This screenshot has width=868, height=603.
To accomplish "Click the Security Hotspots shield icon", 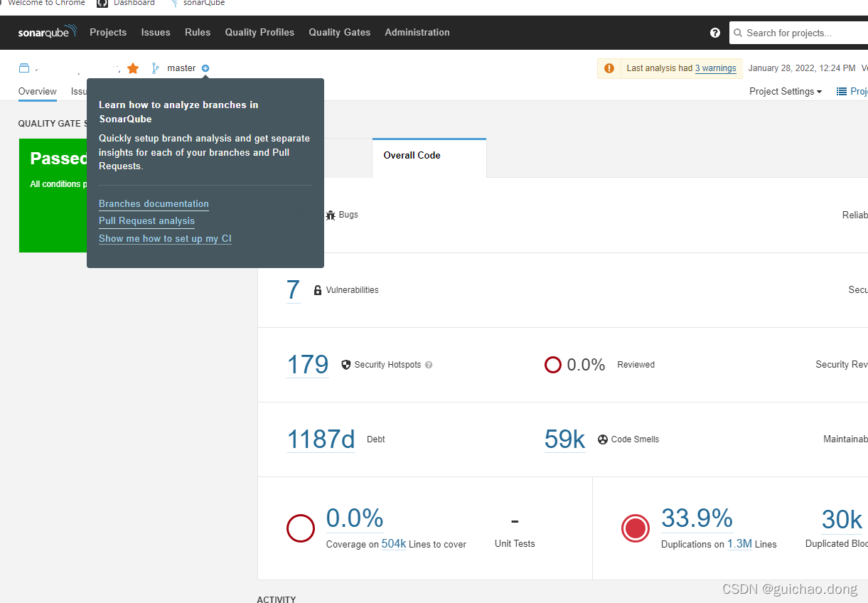I will coord(346,365).
